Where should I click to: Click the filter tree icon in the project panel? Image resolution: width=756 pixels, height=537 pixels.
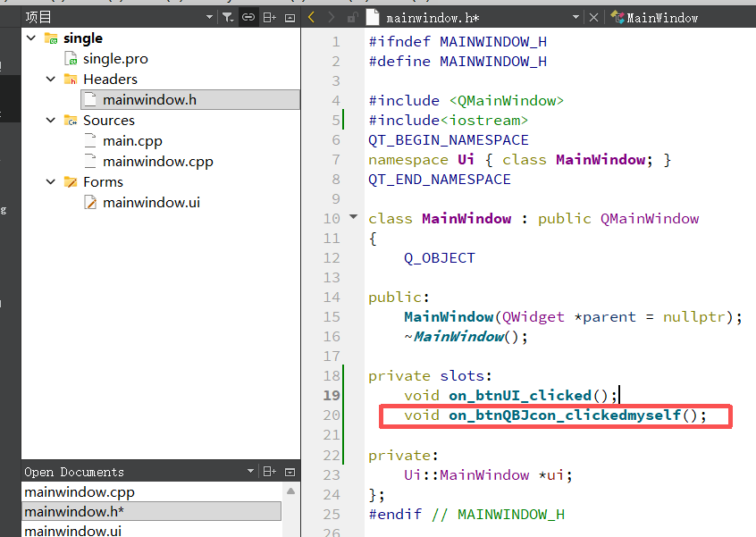(x=228, y=18)
